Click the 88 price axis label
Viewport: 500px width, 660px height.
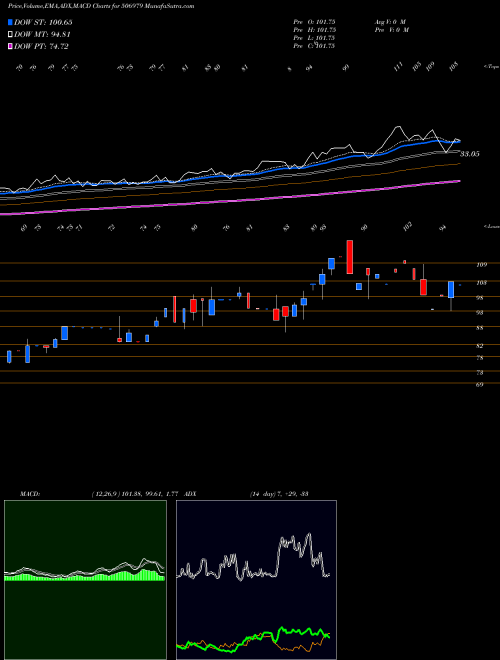point(479,328)
